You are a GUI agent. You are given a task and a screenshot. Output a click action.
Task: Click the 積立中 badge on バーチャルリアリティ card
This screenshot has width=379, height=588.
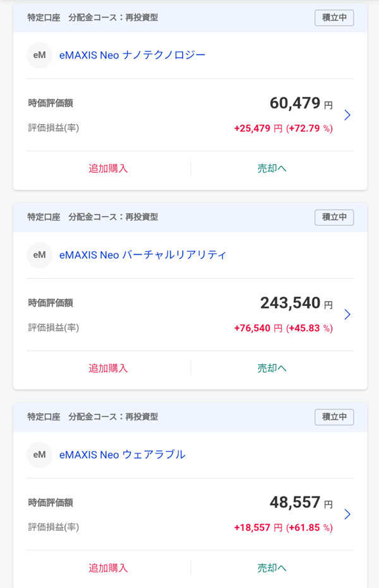[334, 217]
